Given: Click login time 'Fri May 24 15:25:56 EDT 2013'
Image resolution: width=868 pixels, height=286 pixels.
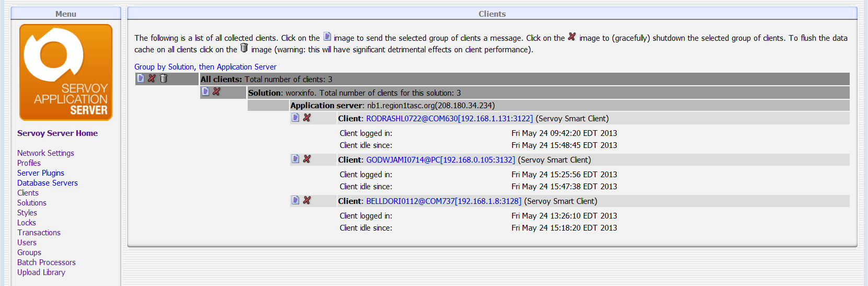Looking at the screenshot, I should pos(564,175).
